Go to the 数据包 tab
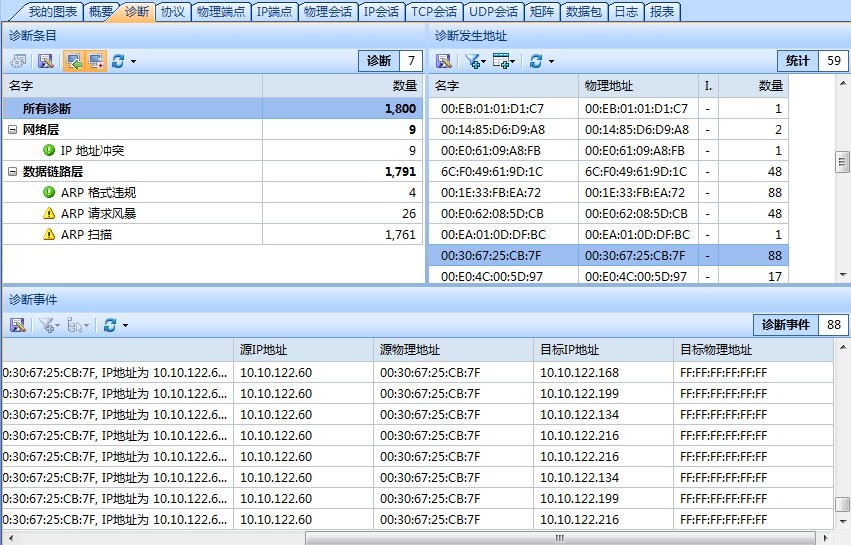 583,12
